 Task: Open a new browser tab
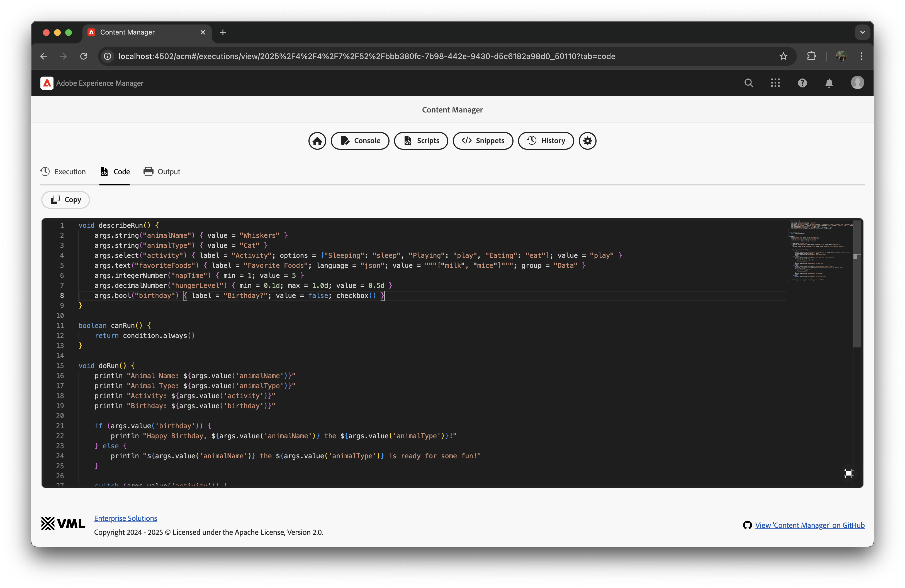[223, 32]
